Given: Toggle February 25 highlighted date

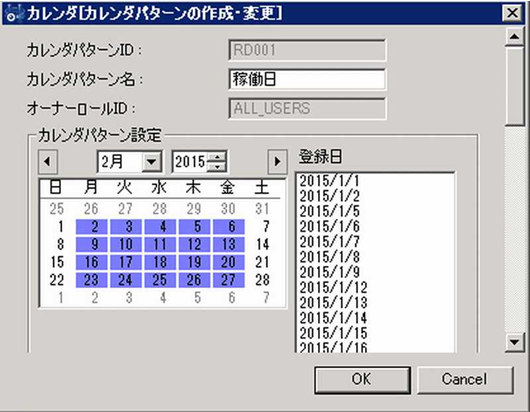Looking at the screenshot, I should 160,280.
